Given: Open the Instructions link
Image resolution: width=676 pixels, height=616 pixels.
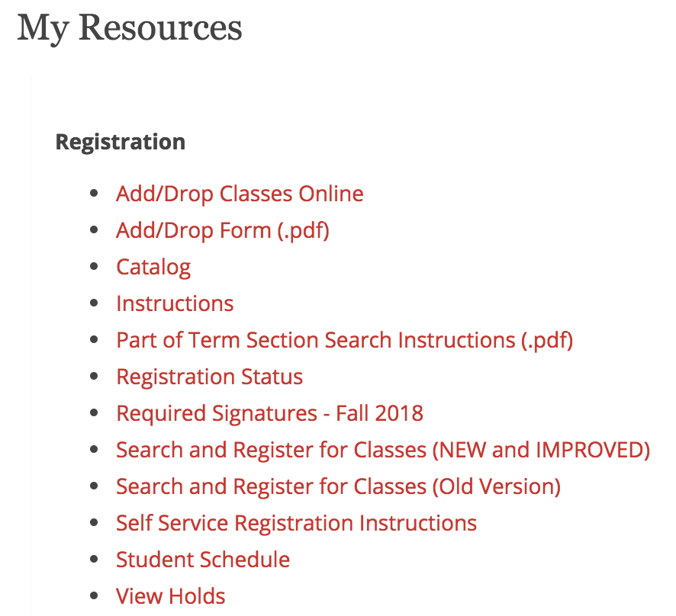Looking at the screenshot, I should (x=175, y=303).
